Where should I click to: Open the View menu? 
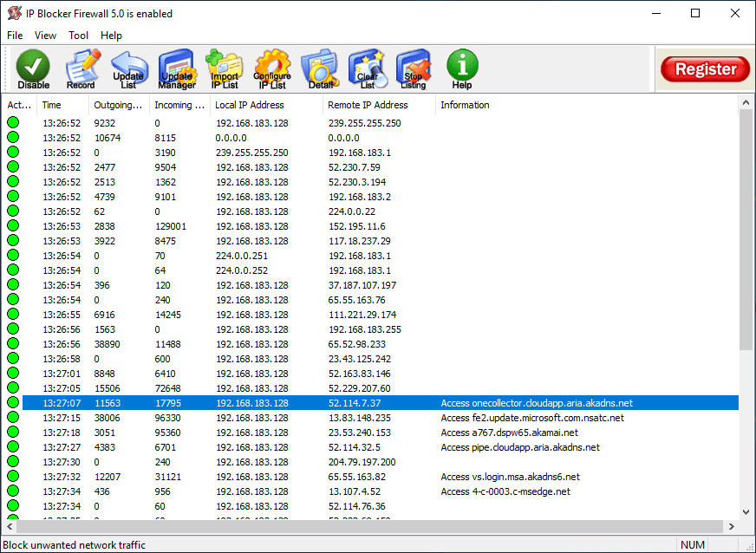click(45, 36)
